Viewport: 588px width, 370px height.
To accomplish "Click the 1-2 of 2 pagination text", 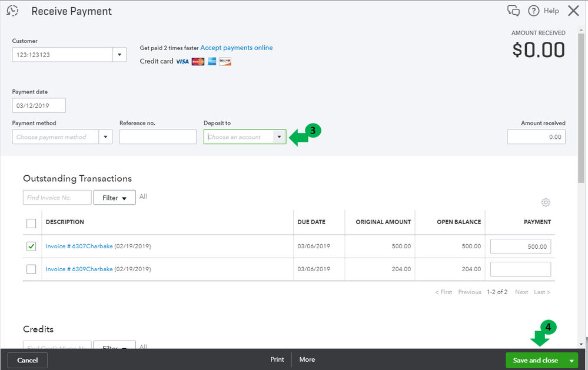I will click(497, 292).
